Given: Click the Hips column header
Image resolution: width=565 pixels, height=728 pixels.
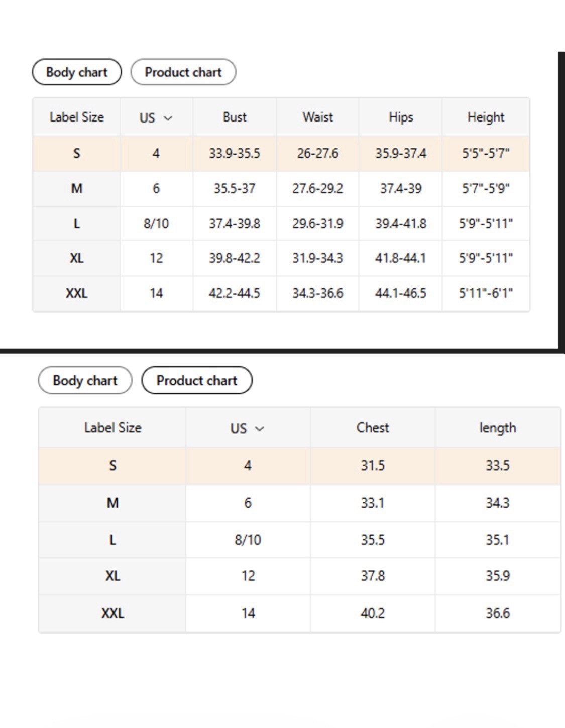Looking at the screenshot, I should tap(401, 117).
